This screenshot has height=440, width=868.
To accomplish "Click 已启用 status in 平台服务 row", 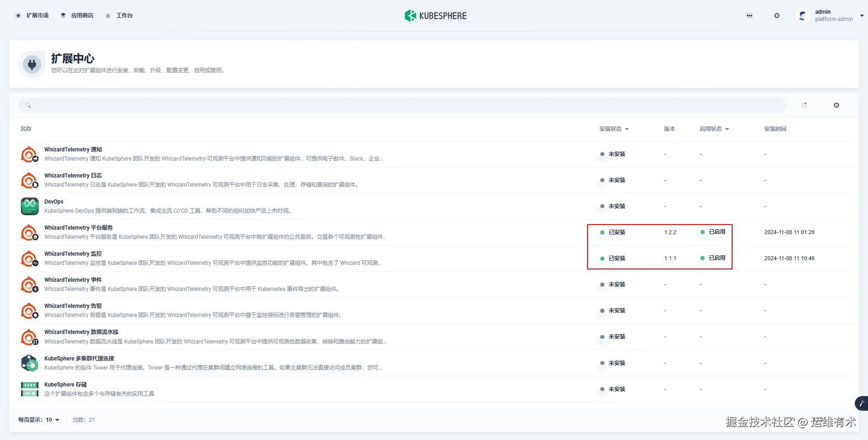I will 713,232.
